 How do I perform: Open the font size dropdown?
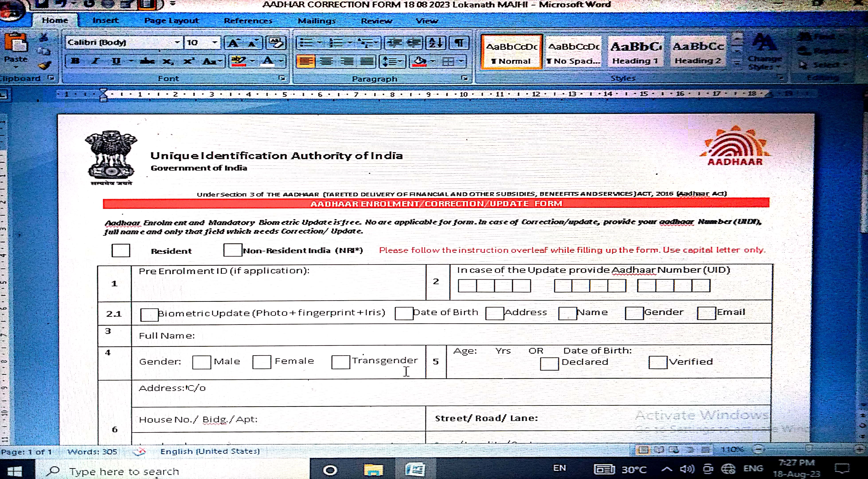pyautogui.click(x=215, y=43)
